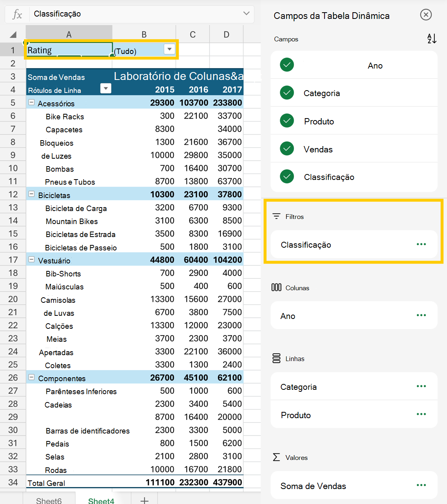The image size is (447, 504).
Task: Collapse the Componentes group
Action: (31, 377)
